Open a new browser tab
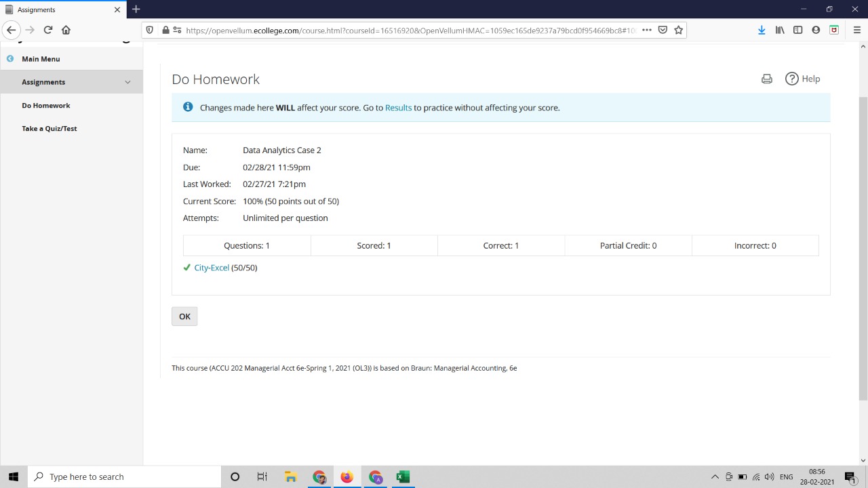The height and width of the screenshot is (488, 868). point(136,9)
